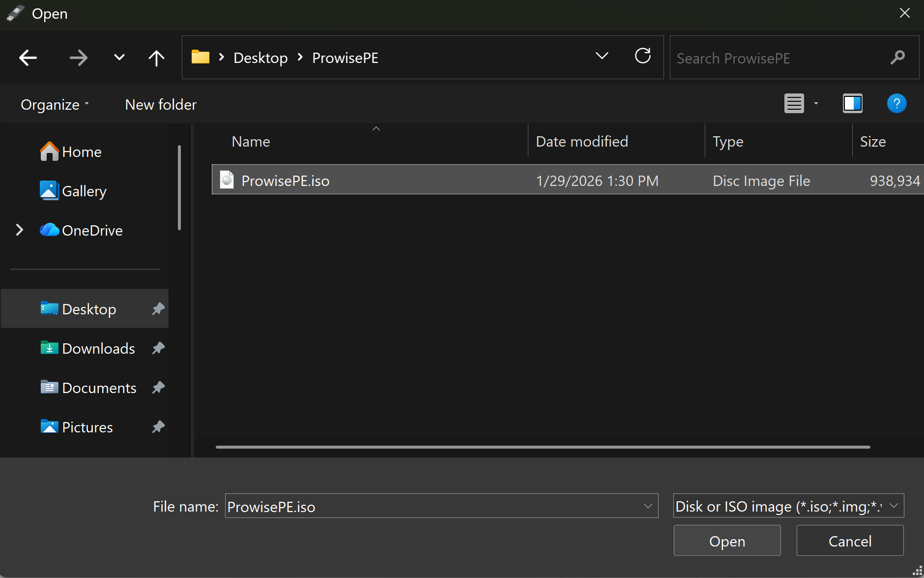Go up one folder level

click(156, 58)
